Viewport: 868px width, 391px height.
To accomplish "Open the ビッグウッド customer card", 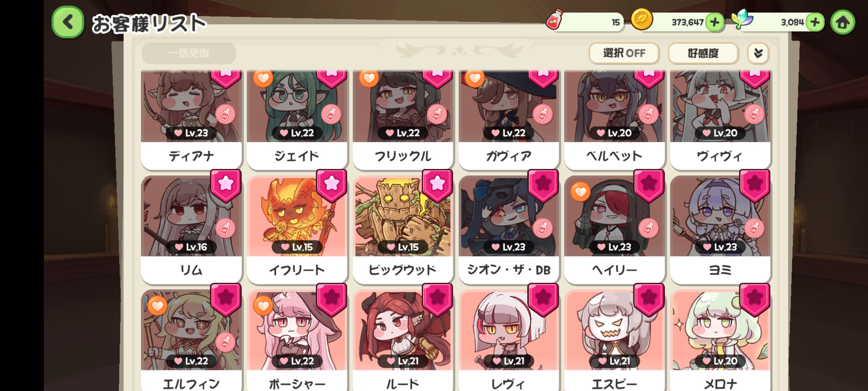I will tap(403, 229).
